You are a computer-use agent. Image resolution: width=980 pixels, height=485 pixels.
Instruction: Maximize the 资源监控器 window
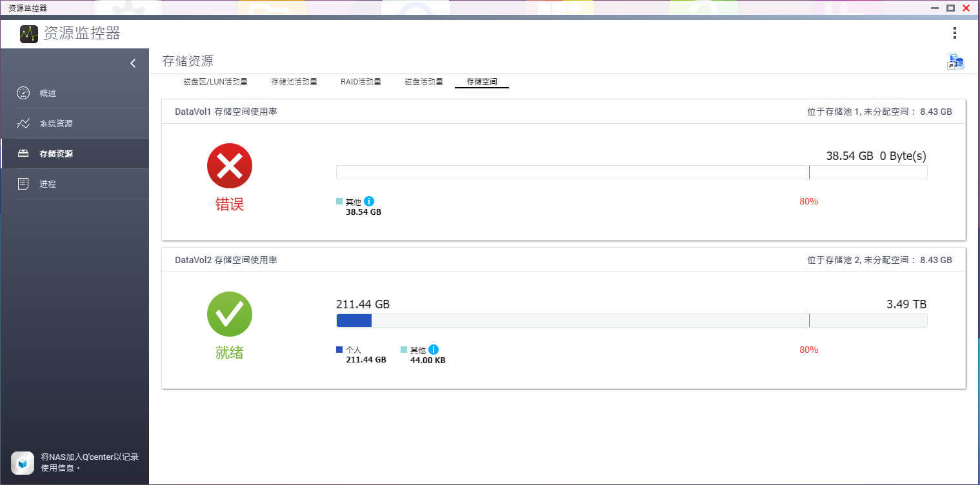tap(950, 8)
